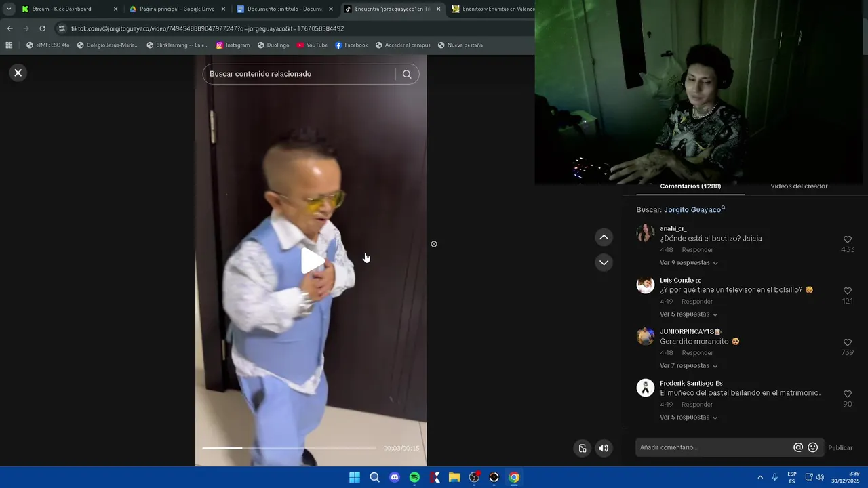Open Windows taskbar search
Screen dimensions: 868x488
pyautogui.click(x=374, y=477)
